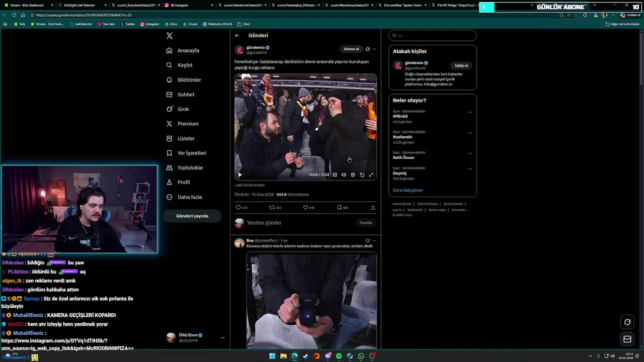This screenshot has height=362, width=644.
Task: Open Windows Start menu
Action: click(x=272, y=356)
